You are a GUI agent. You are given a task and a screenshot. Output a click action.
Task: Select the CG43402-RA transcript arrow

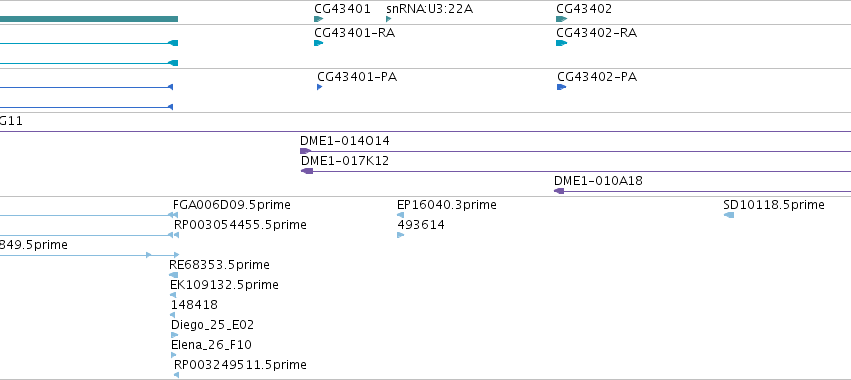pos(562,43)
